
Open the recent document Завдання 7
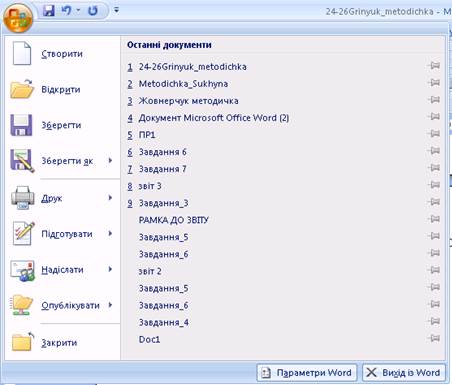point(162,169)
